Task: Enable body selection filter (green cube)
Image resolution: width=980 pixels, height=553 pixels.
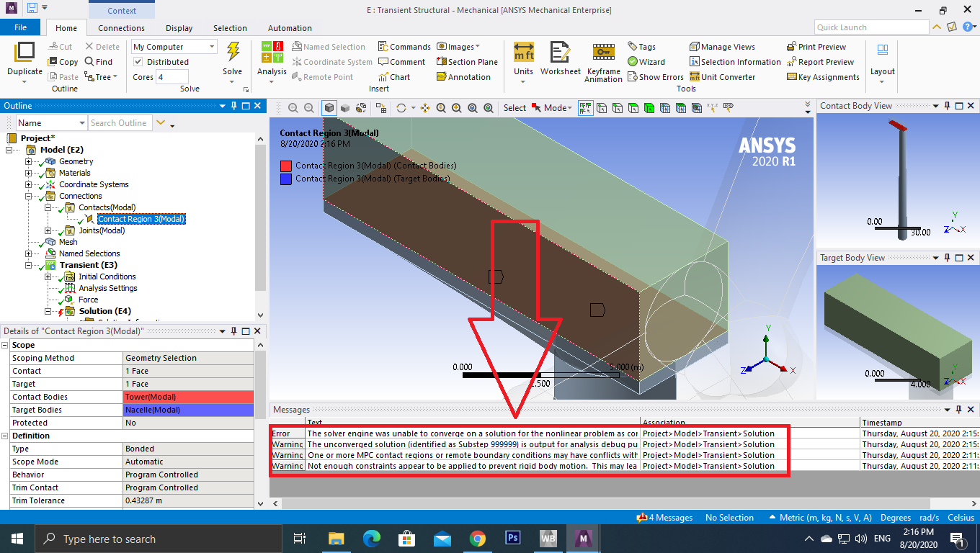Action: pyautogui.click(x=649, y=108)
